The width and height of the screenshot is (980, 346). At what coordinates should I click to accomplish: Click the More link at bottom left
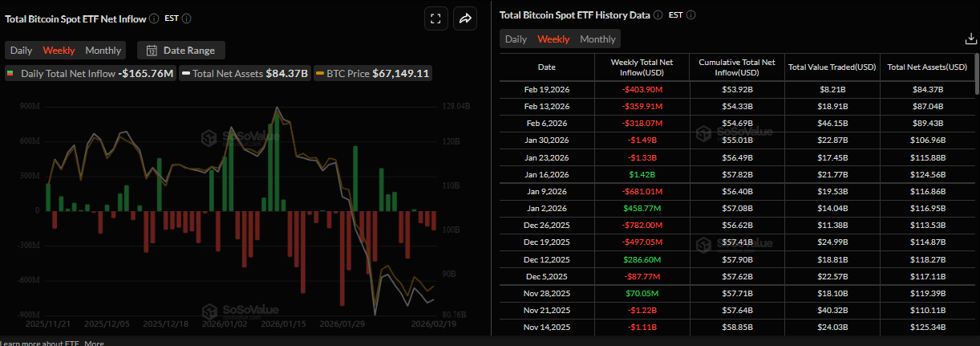(x=95, y=343)
